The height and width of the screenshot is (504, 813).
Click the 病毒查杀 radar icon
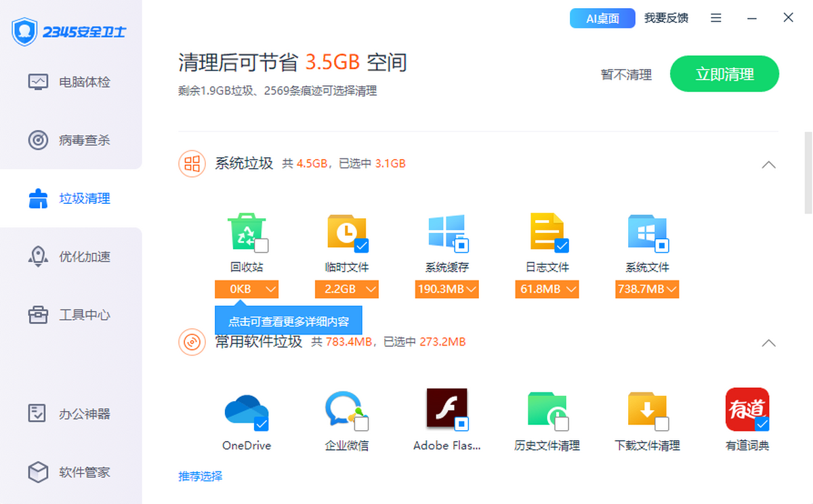[x=38, y=140]
